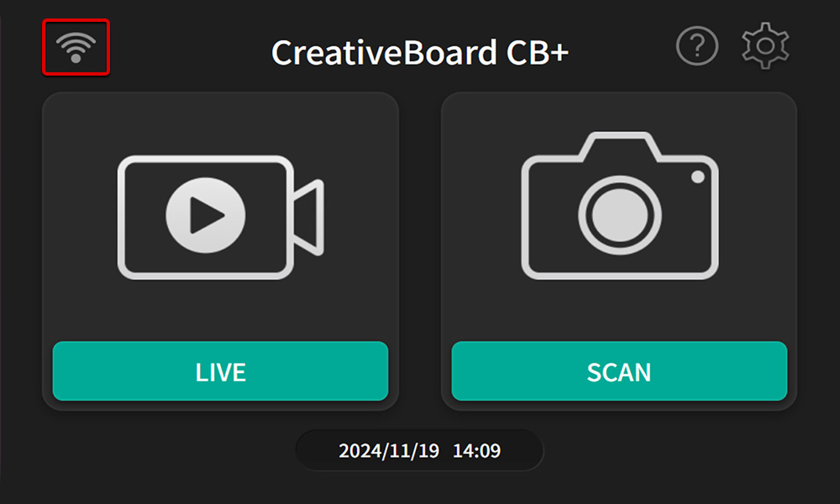The height and width of the screenshot is (504, 840).
Task: Click the play triangle inside the camcorder icon
Action: point(207,215)
